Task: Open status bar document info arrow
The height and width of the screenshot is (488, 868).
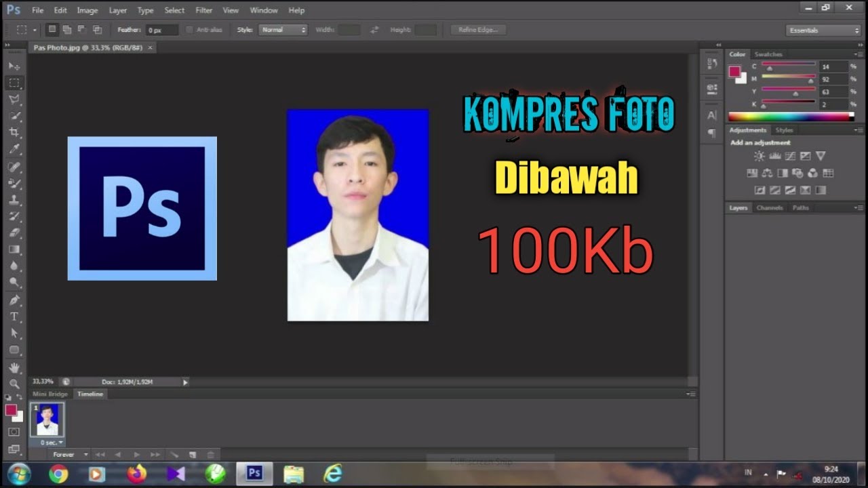Action: click(185, 382)
